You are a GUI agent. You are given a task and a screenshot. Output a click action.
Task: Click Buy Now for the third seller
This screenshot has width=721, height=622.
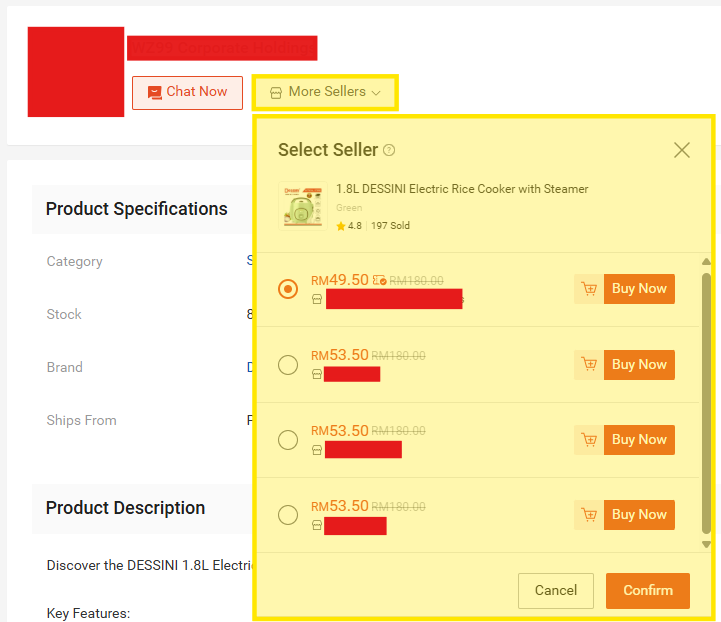[639, 440]
